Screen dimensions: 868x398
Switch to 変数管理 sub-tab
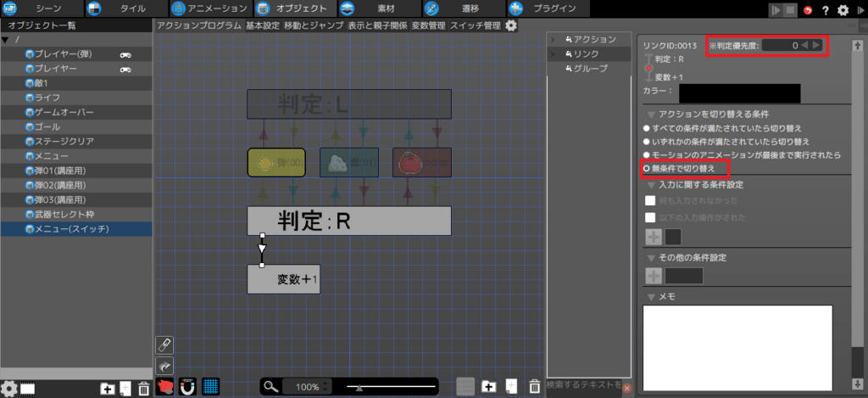pos(428,25)
